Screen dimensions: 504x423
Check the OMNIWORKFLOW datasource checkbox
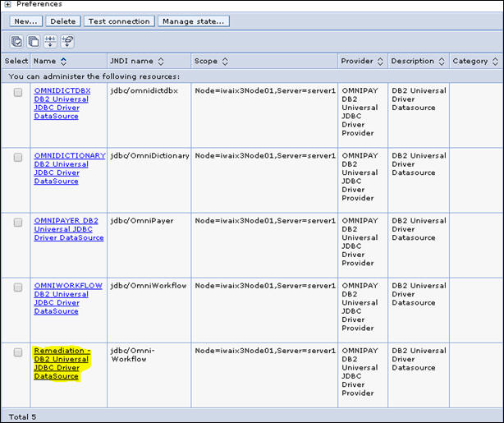tap(18, 287)
